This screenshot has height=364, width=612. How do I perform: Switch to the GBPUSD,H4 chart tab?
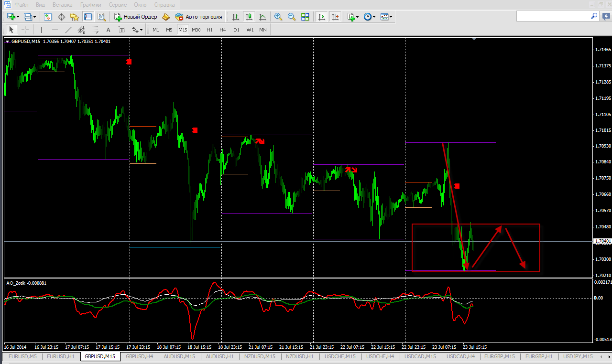pos(140,356)
